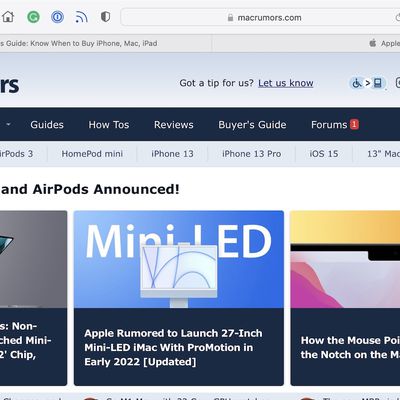Click the lock icon in the address bar
The width and height of the screenshot is (400, 400).
coord(230,17)
